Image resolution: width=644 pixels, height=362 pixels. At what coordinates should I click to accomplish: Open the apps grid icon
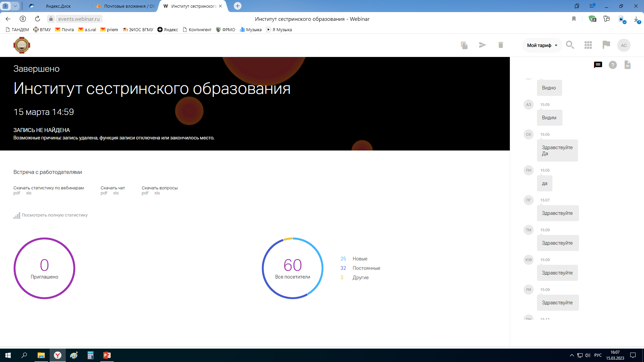(588, 45)
